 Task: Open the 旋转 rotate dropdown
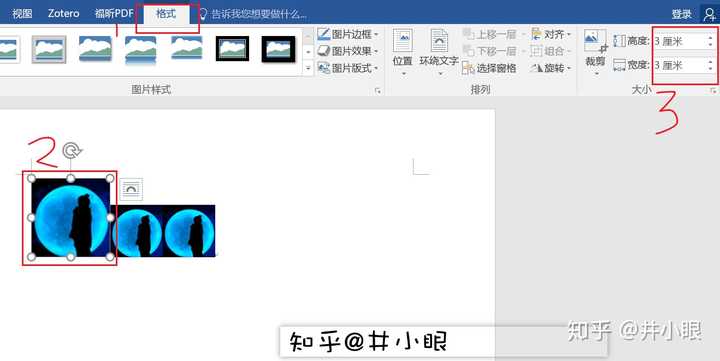(551, 68)
